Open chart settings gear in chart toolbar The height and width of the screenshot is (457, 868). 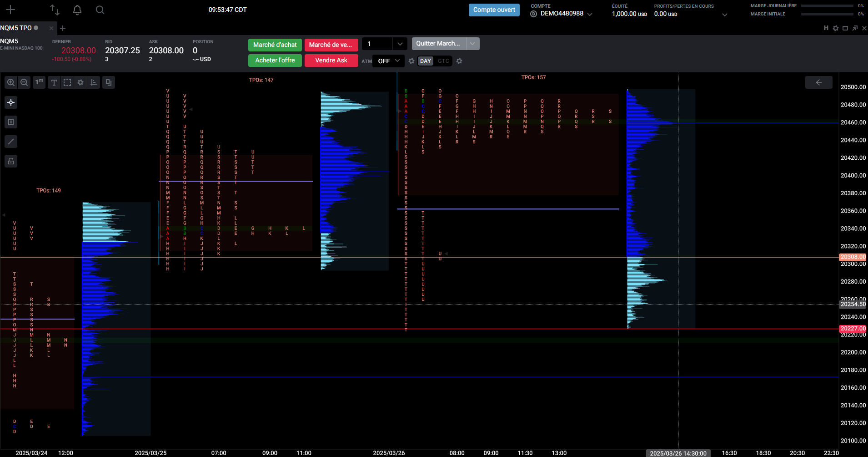[80, 82]
